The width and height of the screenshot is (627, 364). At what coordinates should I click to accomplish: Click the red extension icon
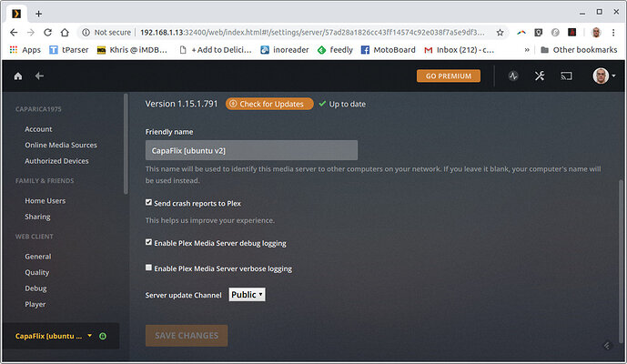click(x=571, y=33)
